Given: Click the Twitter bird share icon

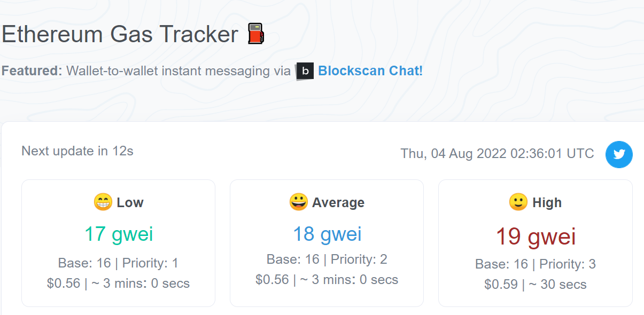Looking at the screenshot, I should [619, 154].
